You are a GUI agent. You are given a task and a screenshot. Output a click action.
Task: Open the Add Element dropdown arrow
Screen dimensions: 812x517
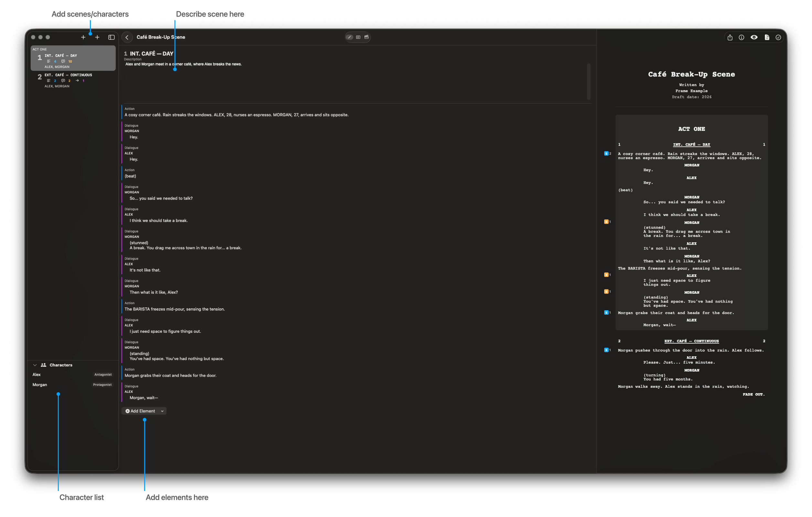pos(162,411)
